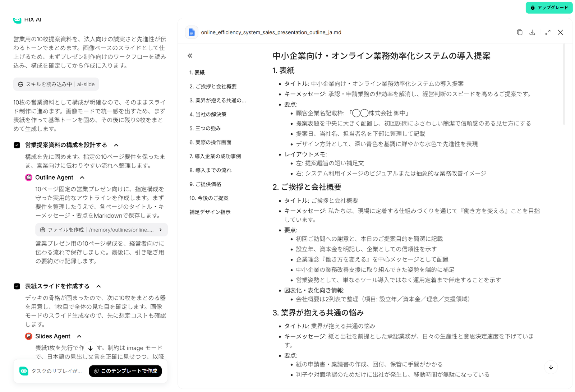Click the robot icon in the replay bar
575x392 pixels.
[x=24, y=371]
